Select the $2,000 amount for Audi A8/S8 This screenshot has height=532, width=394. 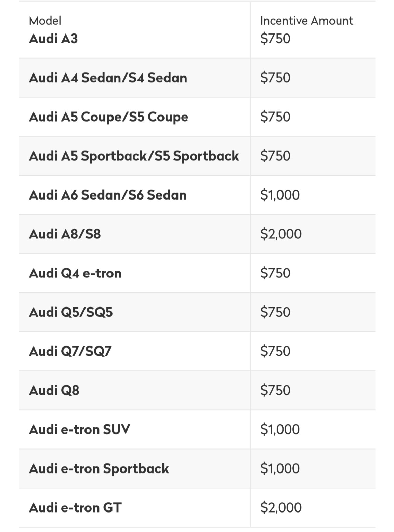pos(281,234)
